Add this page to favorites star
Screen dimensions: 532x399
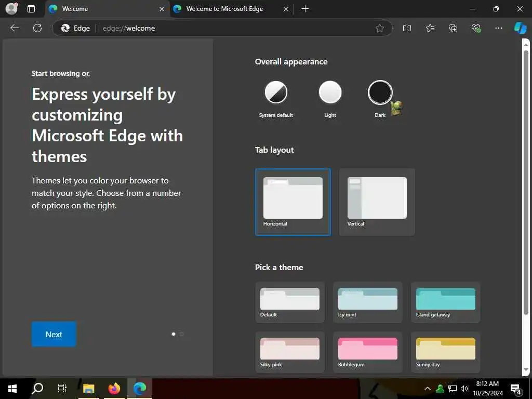pyautogui.click(x=380, y=28)
